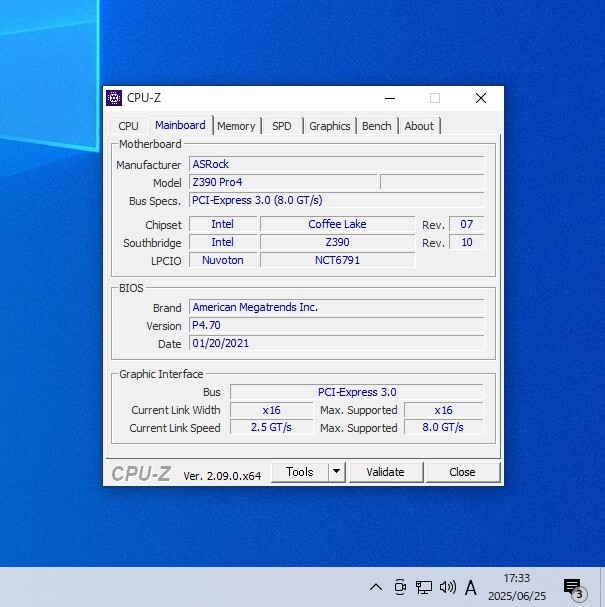Click the 'Manufacturer' label
Screen dimensions: 605x607
(x=149, y=165)
